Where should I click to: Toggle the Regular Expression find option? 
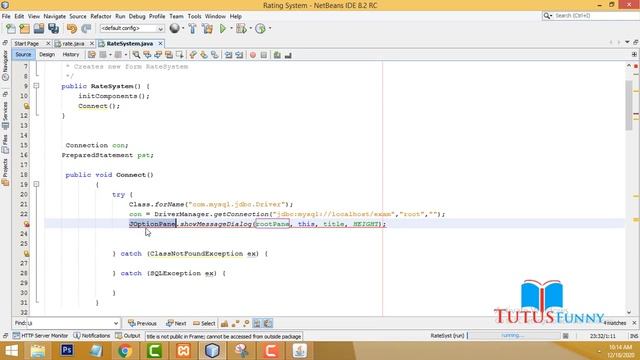pos(246,323)
